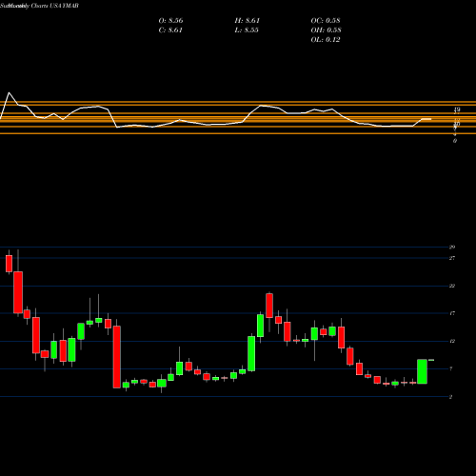This screenshot has width=476, height=476.
Task: Click price axis label '17'
Action: tap(452, 313)
